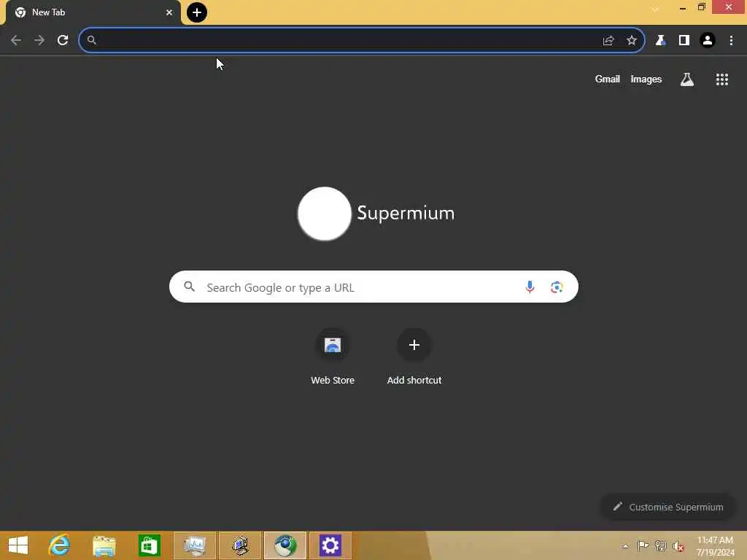This screenshot has width=747, height=560.
Task: Click the Search Google or type a URL box
Action: click(x=373, y=287)
